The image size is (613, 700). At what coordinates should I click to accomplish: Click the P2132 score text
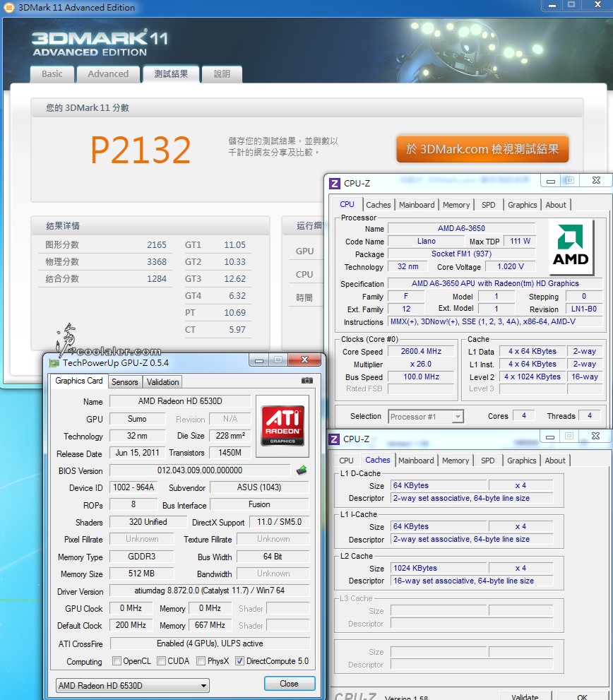[141, 150]
